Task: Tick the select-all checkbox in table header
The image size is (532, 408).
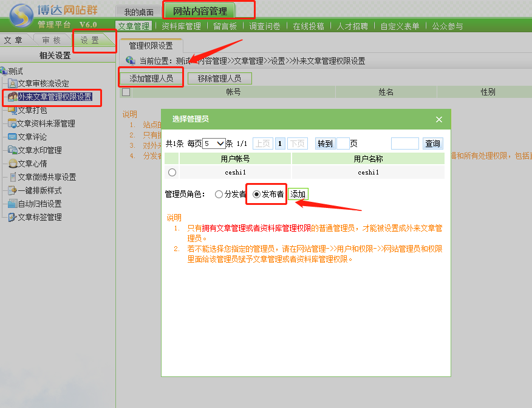Action: click(126, 92)
